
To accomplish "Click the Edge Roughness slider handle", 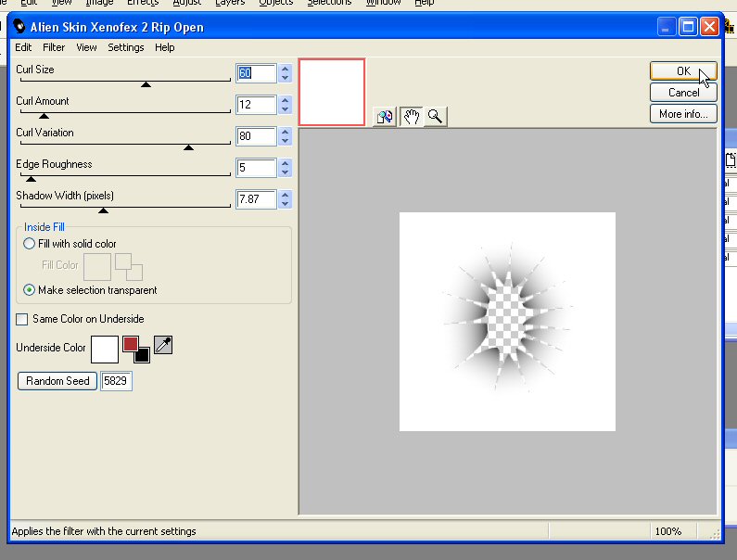I will click(31, 179).
